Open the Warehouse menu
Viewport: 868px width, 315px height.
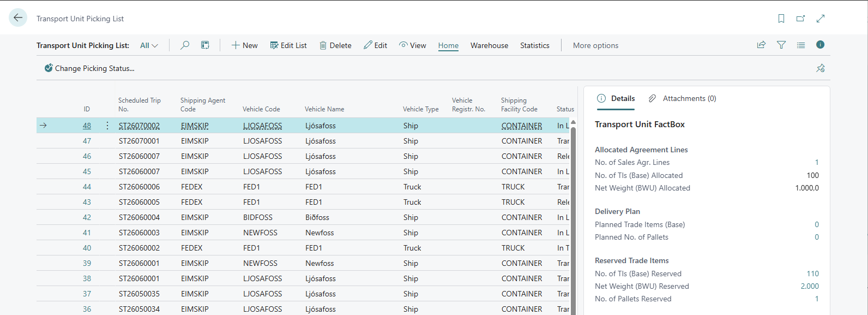point(489,45)
